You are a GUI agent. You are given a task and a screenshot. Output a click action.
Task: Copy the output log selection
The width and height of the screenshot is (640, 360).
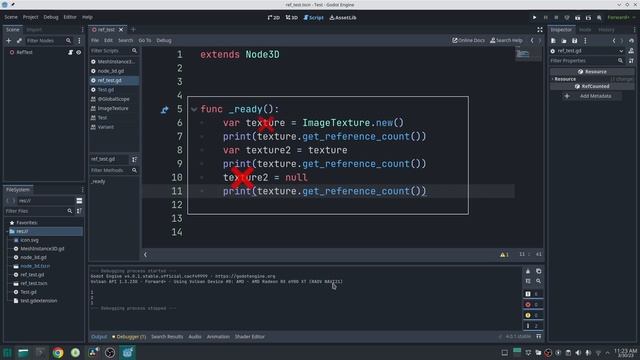(539, 271)
